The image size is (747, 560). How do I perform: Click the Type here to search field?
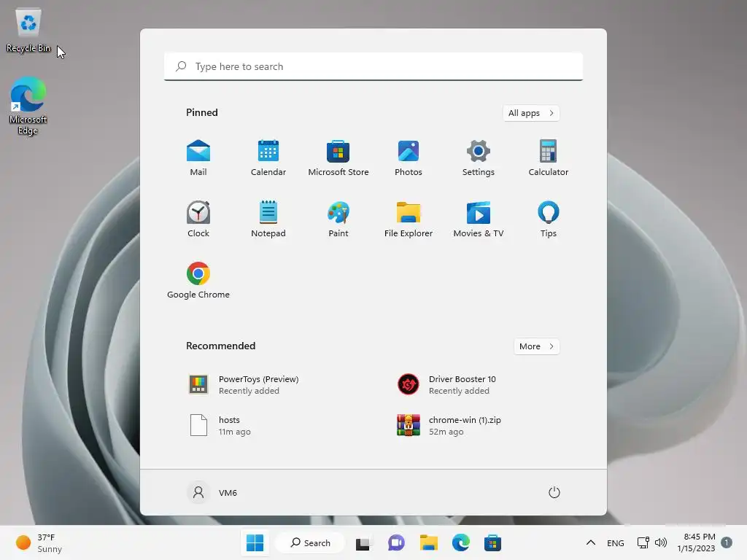click(373, 66)
